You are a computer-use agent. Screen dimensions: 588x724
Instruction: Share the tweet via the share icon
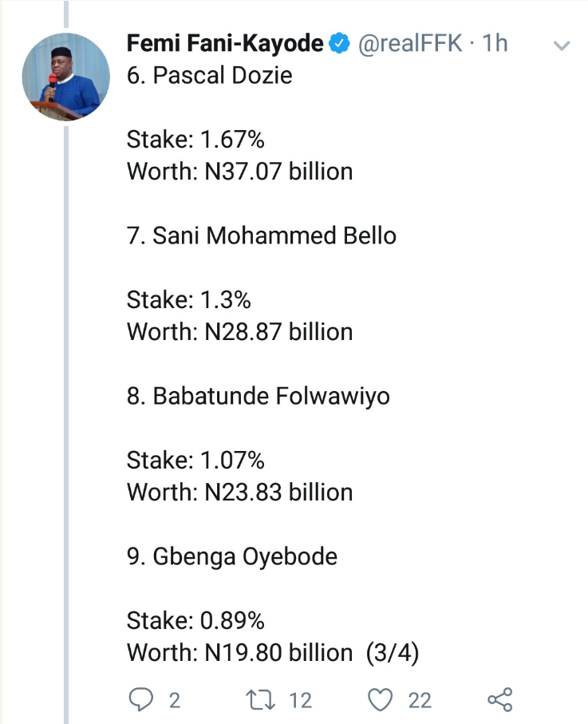[x=499, y=700]
